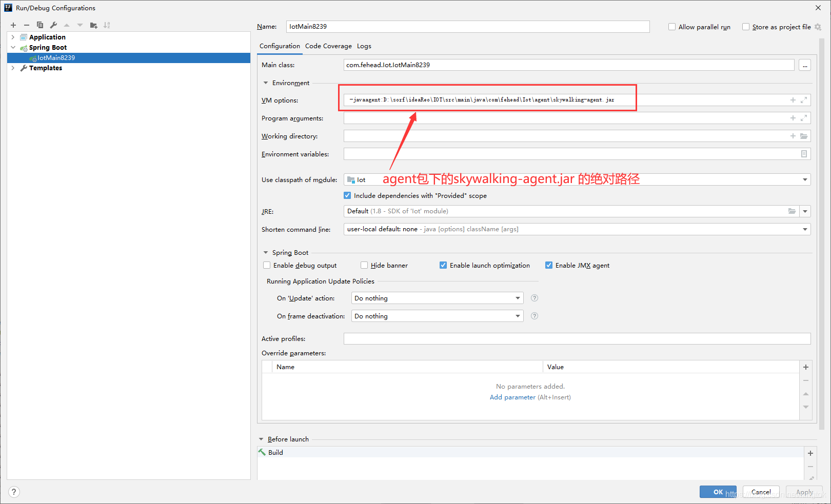Move configuration down arrow in toolbar
The height and width of the screenshot is (504, 831).
click(x=80, y=25)
